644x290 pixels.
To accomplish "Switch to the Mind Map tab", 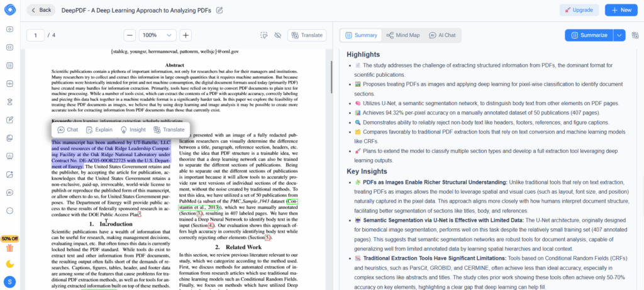I will click(x=403, y=35).
